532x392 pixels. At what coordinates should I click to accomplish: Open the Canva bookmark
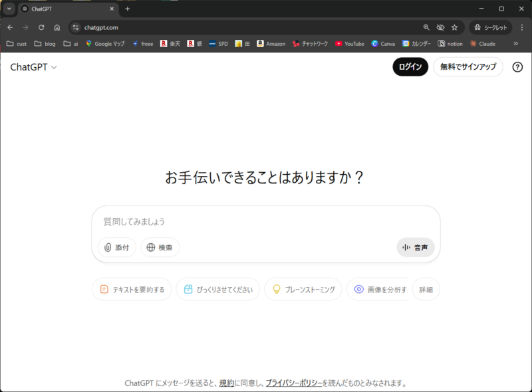383,44
